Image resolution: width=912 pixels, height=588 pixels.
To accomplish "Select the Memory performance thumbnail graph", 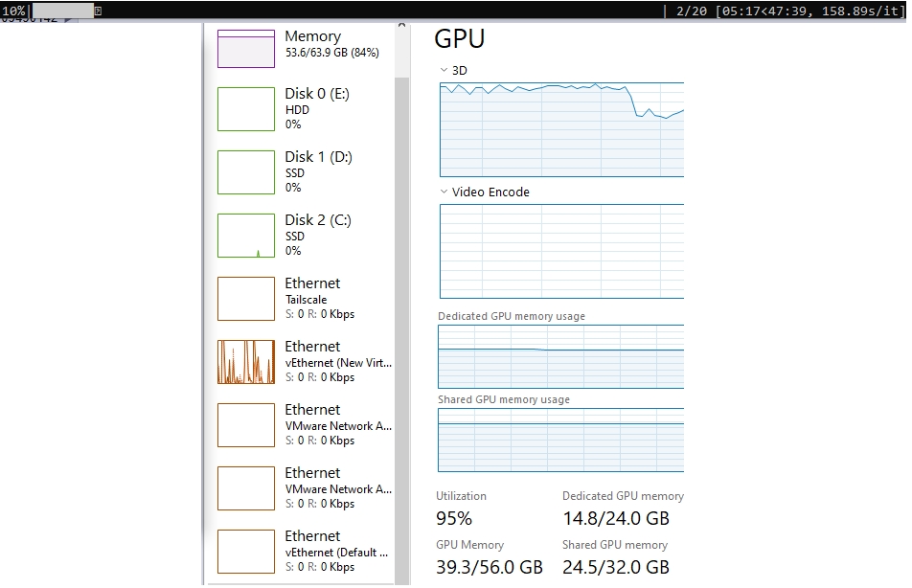I will (x=246, y=49).
